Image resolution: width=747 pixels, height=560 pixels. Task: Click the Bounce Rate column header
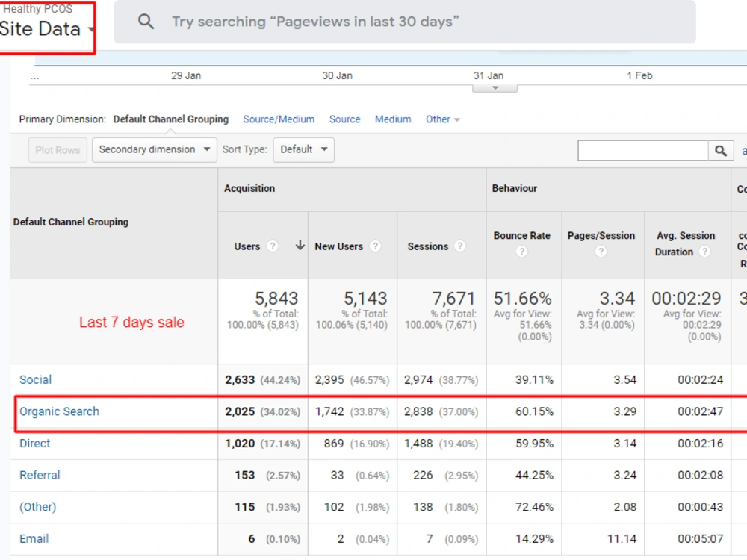coord(521,235)
